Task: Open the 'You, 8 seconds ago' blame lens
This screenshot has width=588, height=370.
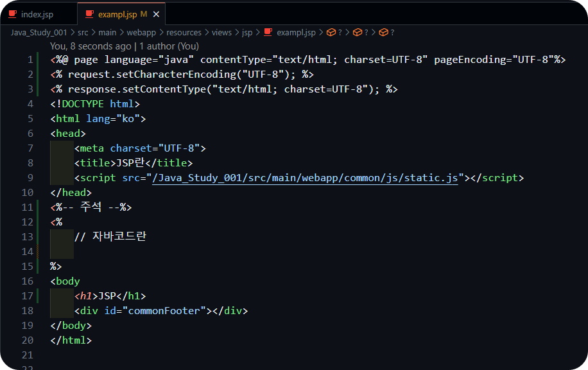Action: point(91,46)
